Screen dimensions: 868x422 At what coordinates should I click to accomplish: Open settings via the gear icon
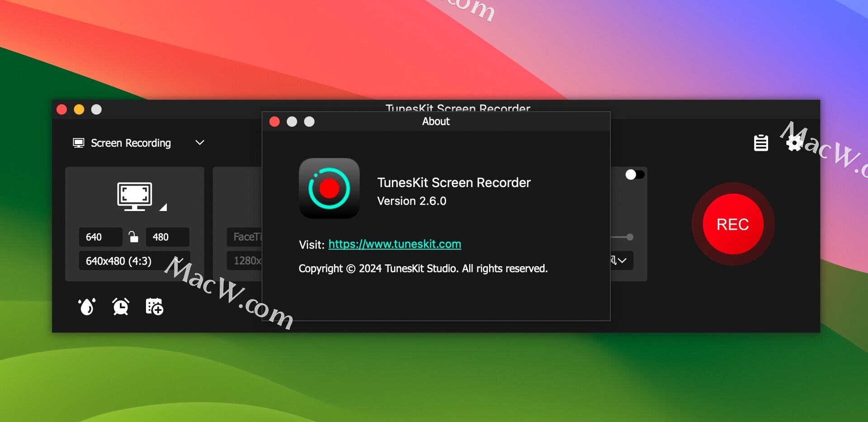pyautogui.click(x=794, y=143)
